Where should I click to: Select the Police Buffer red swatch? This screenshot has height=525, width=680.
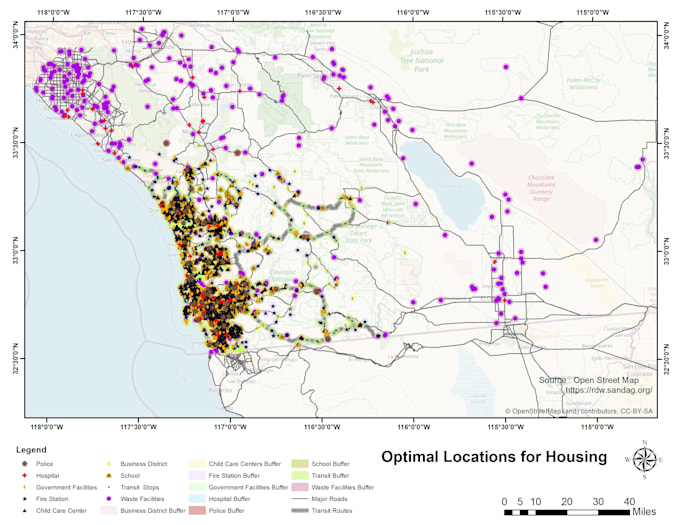coord(197,511)
